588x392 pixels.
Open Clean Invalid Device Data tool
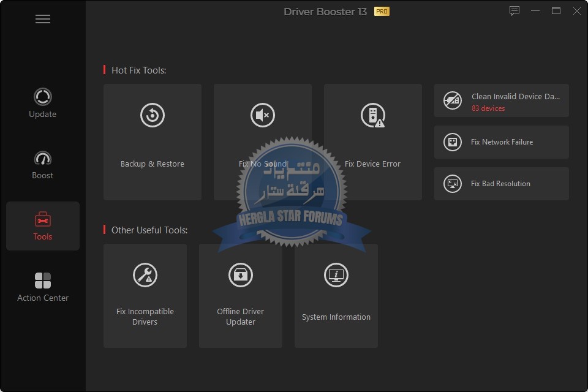pos(515,97)
